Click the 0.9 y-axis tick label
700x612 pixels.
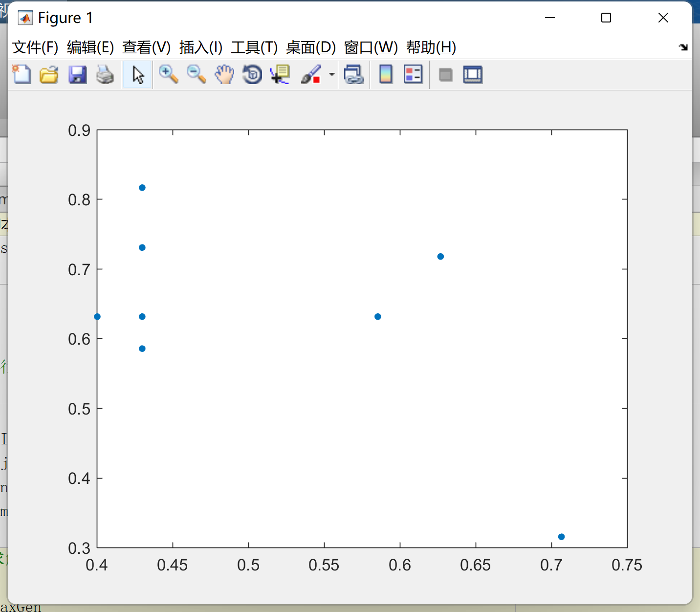[x=79, y=131]
